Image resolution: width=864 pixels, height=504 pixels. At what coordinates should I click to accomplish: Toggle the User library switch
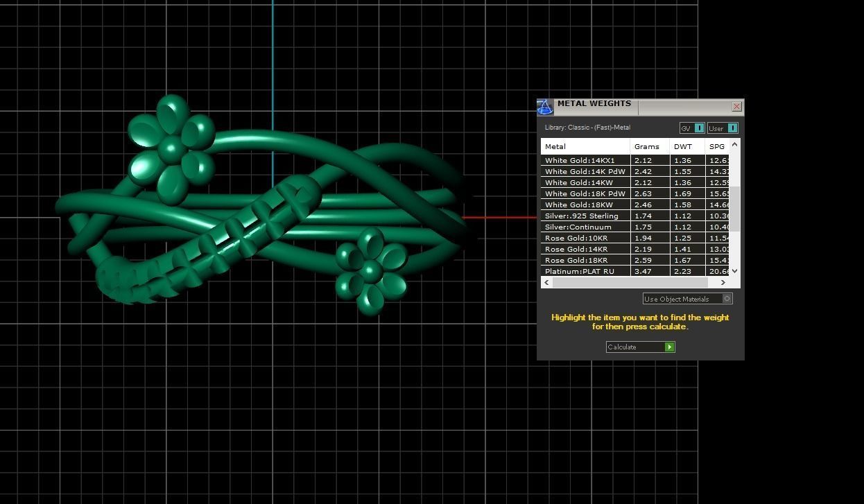723,128
